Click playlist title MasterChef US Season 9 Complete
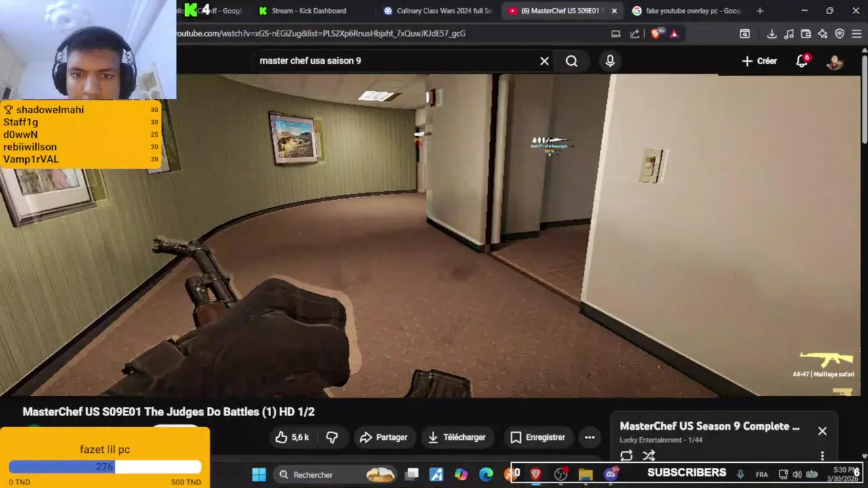Screen dimensions: 868x488 tap(709, 426)
